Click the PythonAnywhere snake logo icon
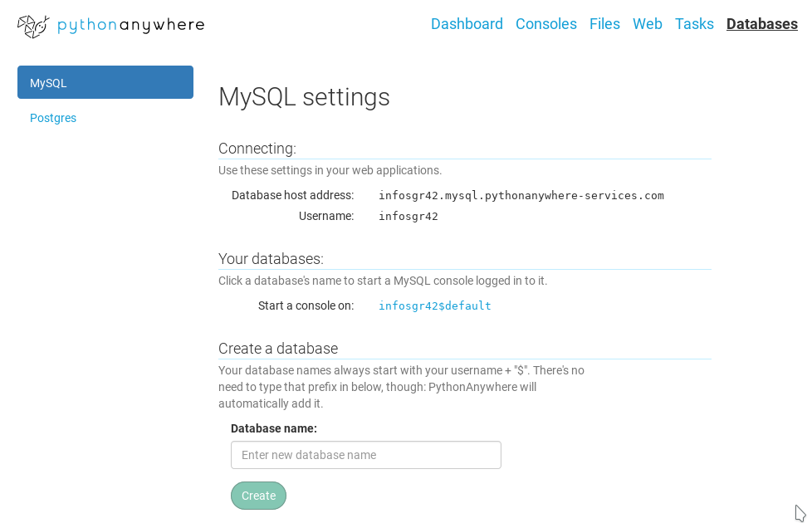The height and width of the screenshot is (523, 812). click(x=33, y=26)
